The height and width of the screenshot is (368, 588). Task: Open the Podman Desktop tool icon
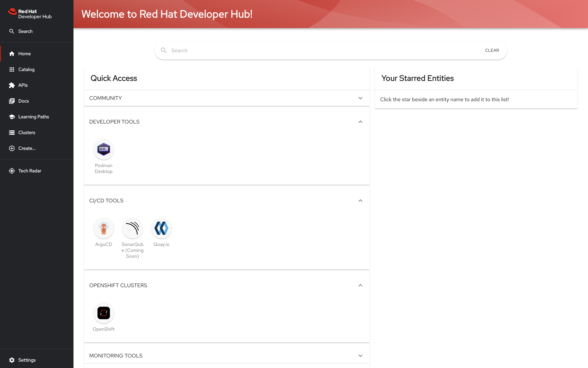pos(104,149)
